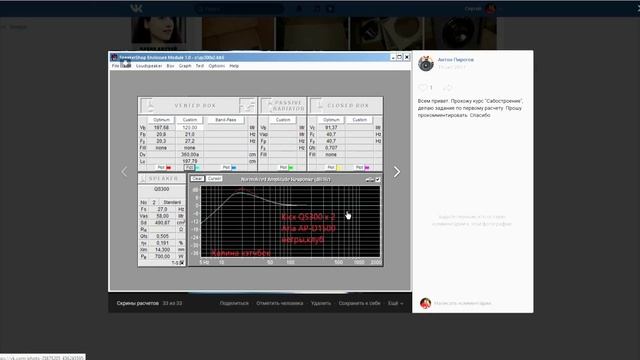Open the Options menu
The image size is (640, 360).
217,66
